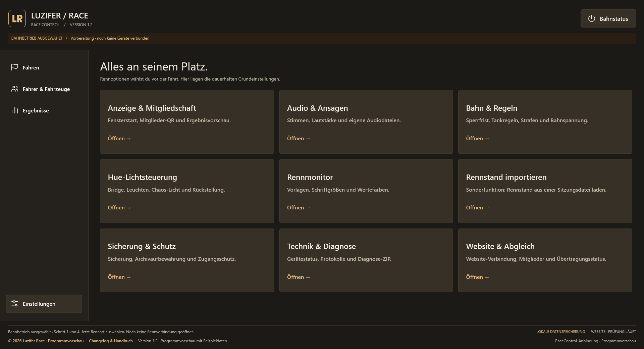The image size is (644, 349).
Task: Click the power icon in Bahnstatus
Action: 592,18
